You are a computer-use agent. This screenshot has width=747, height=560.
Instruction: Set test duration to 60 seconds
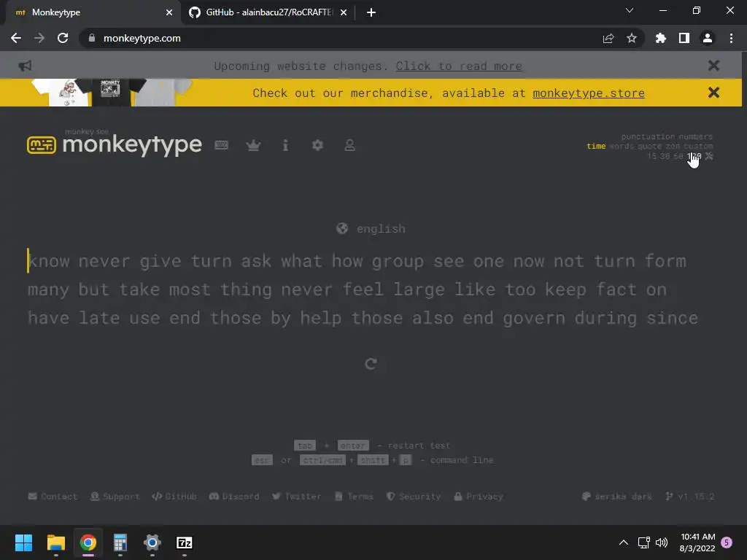click(x=678, y=156)
